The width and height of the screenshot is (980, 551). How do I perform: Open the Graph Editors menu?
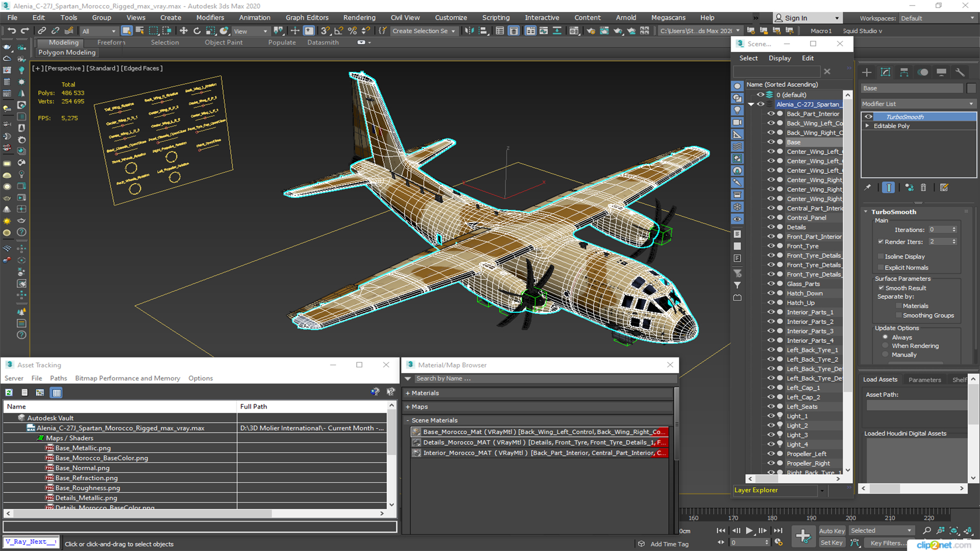coord(307,17)
